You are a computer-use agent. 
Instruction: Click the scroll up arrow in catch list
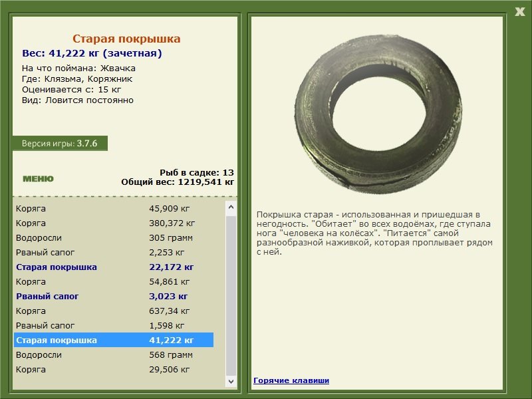[x=231, y=207]
